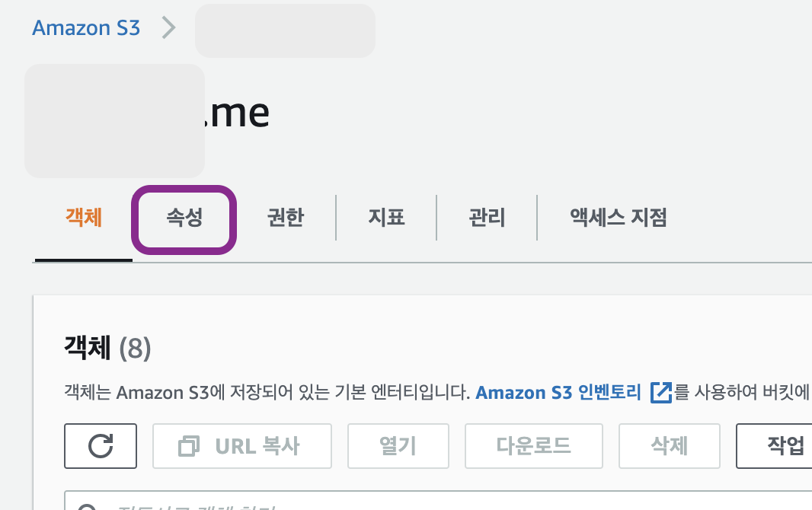Switch to the 속성 tab
Image resolution: width=812 pixels, height=510 pixels.
pyautogui.click(x=184, y=217)
